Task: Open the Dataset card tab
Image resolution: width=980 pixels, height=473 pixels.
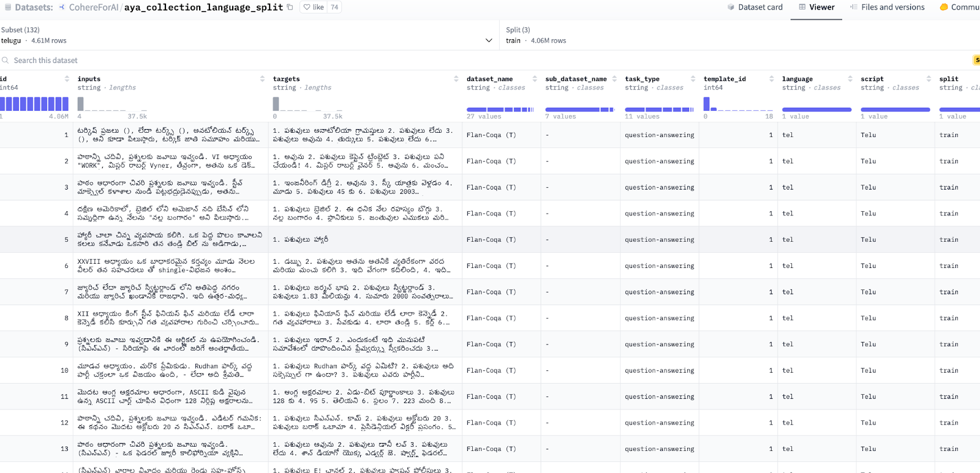Action: [755, 7]
